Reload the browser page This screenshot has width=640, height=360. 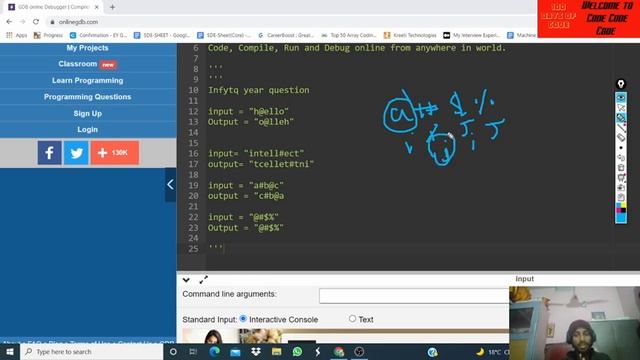tap(36, 22)
